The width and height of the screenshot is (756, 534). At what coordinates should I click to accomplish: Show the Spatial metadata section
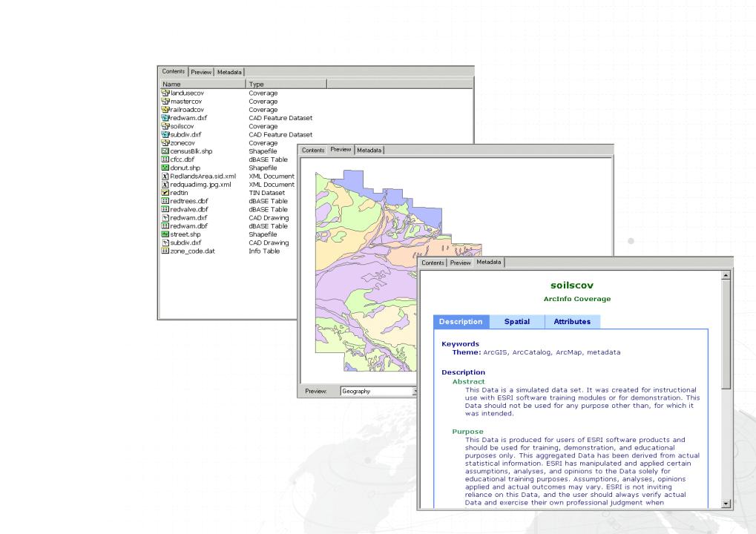(517, 321)
